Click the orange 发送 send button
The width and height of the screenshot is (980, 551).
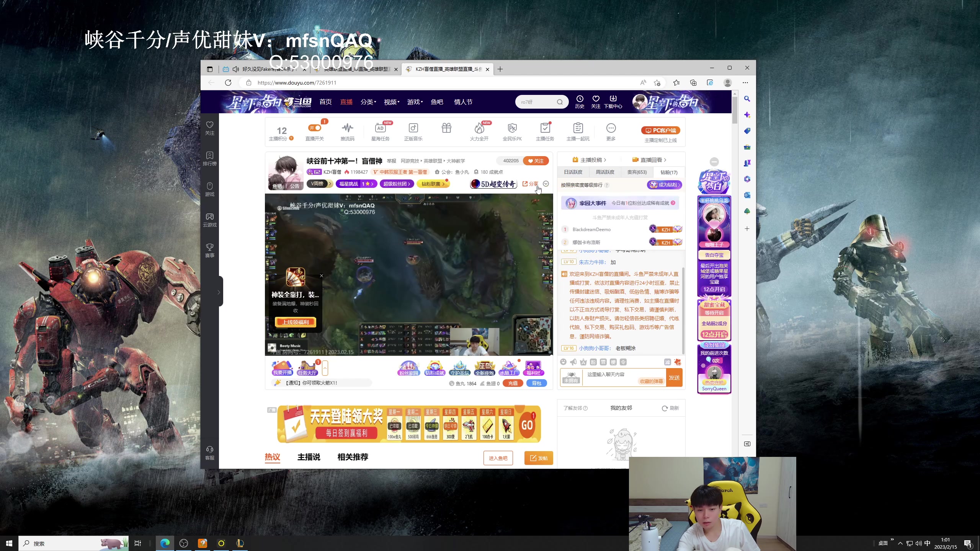[x=674, y=378]
